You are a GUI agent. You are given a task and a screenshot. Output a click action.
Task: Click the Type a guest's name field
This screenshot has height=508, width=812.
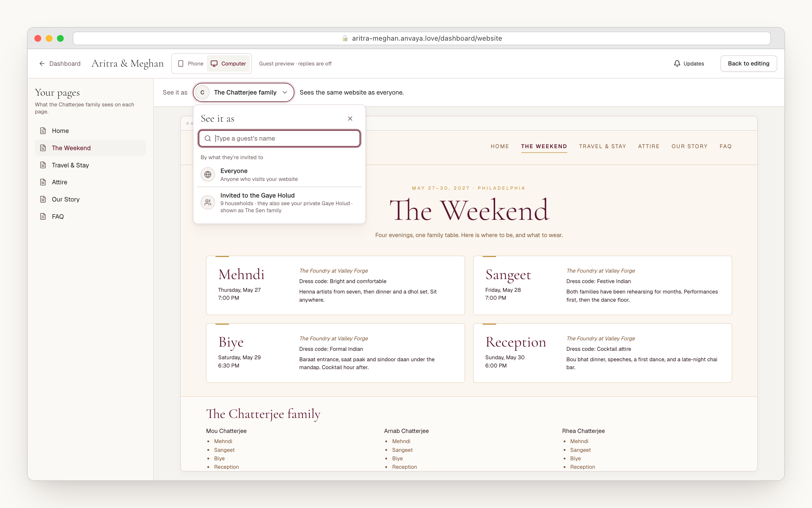pyautogui.click(x=279, y=138)
